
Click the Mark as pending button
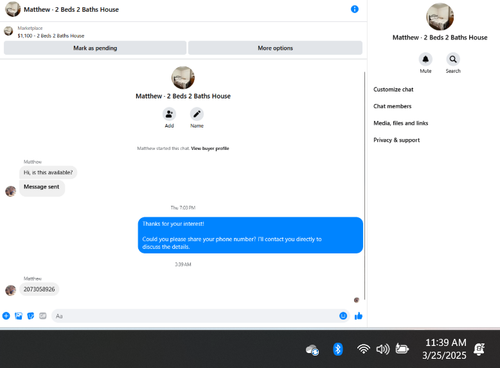(x=95, y=48)
